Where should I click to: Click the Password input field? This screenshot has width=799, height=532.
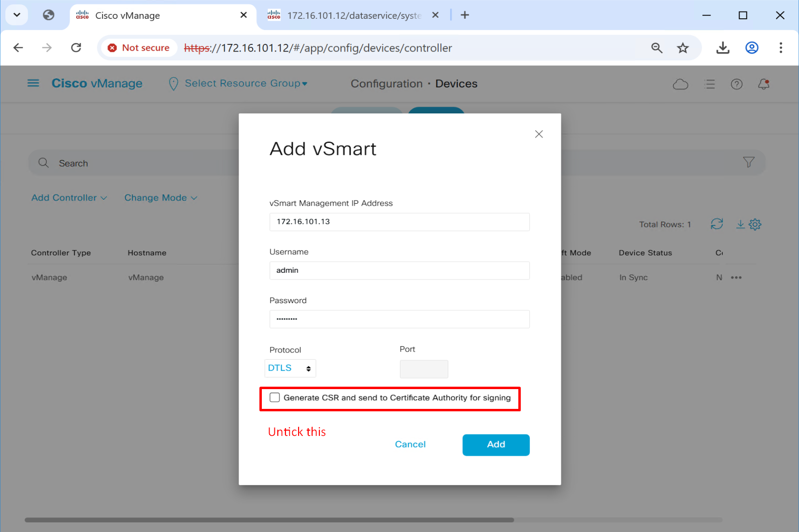(x=399, y=319)
